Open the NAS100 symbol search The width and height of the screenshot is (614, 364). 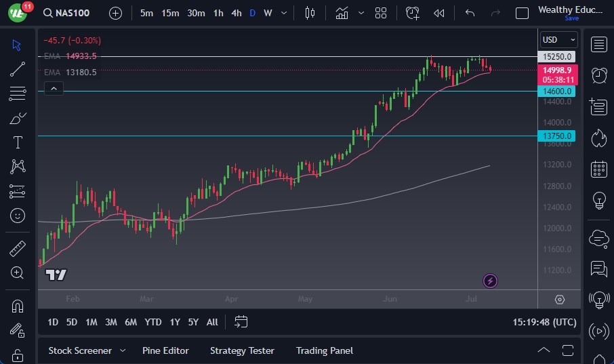click(66, 13)
